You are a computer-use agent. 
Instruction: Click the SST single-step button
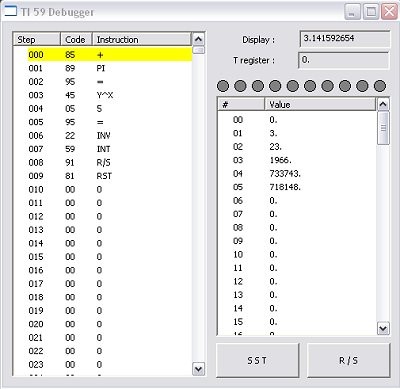click(257, 360)
